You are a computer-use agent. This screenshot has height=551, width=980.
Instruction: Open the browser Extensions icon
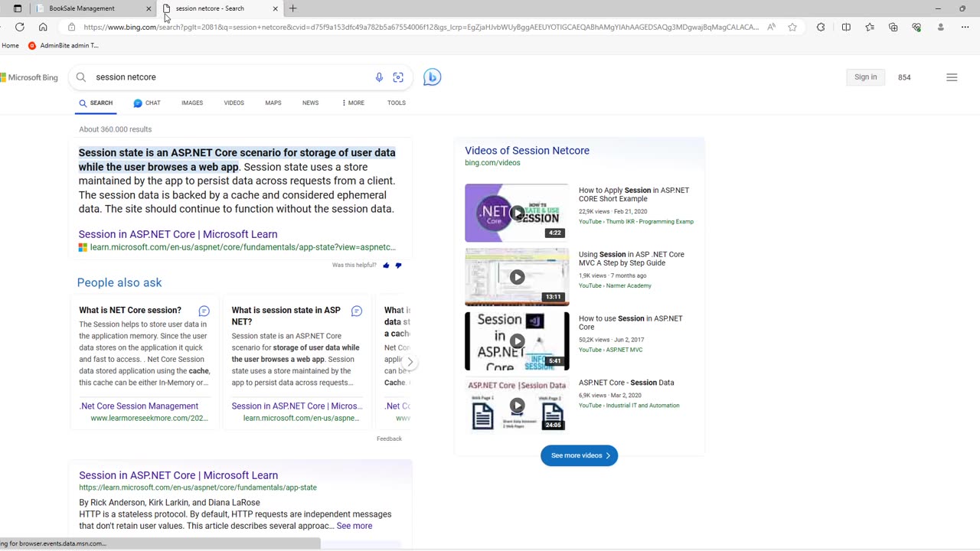pos(821,27)
